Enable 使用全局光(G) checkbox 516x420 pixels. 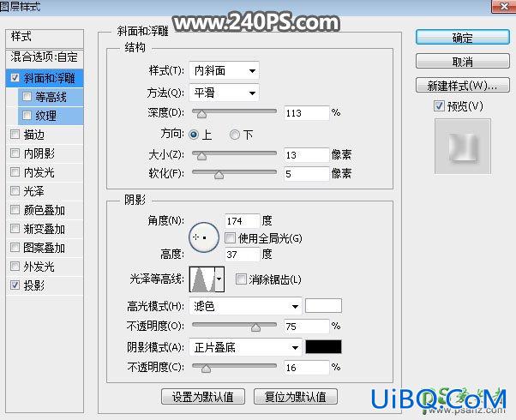[x=230, y=237]
